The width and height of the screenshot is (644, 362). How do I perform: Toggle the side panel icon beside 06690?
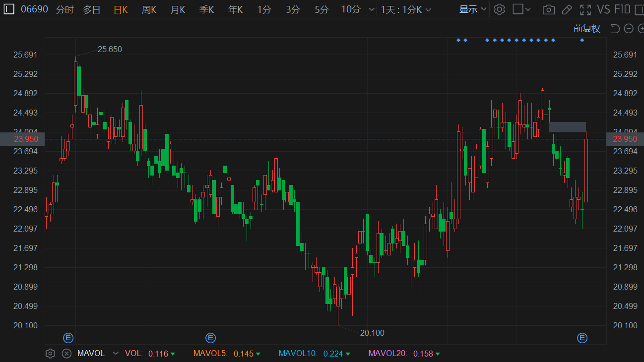coord(9,9)
